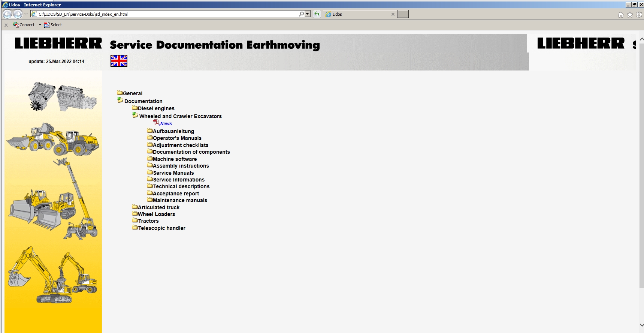Click the Home icon in Internet Explorer
Image resolution: width=644 pixels, height=333 pixels.
click(x=621, y=15)
